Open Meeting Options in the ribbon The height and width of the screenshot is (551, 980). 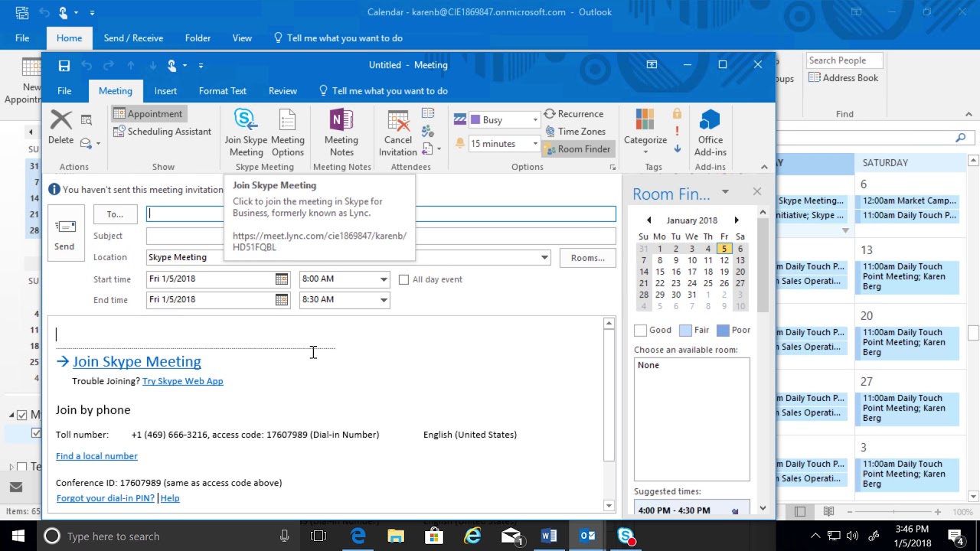click(287, 132)
